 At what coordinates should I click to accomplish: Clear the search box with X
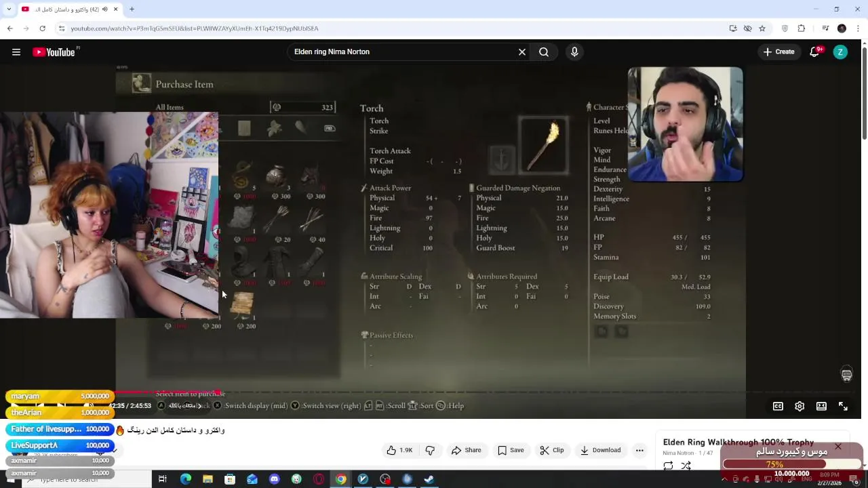[522, 52]
